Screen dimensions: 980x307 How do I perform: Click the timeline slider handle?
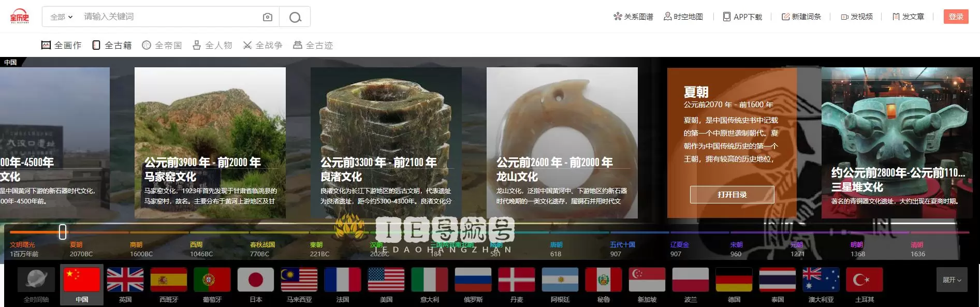click(x=63, y=231)
